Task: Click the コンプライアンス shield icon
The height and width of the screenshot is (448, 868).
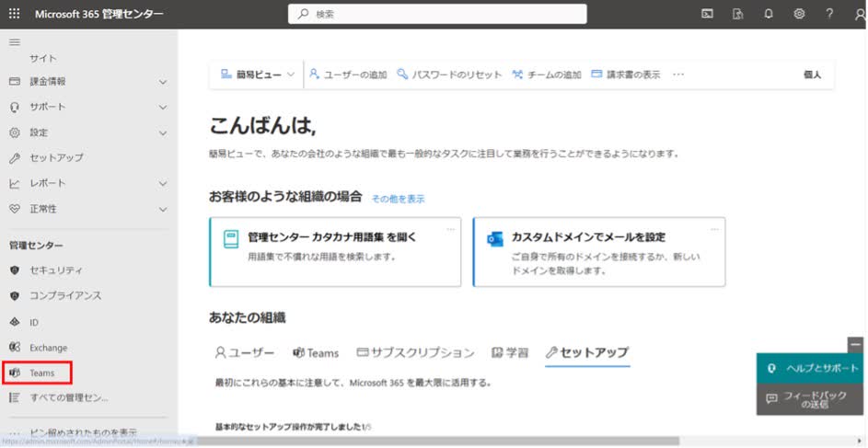Action: click(15, 296)
